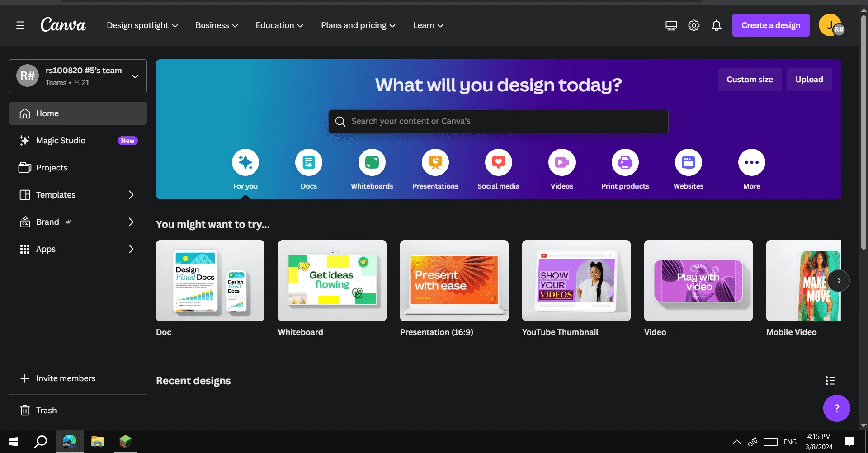
Task: Click the search magnifier icon in search bar
Action: [x=340, y=121]
